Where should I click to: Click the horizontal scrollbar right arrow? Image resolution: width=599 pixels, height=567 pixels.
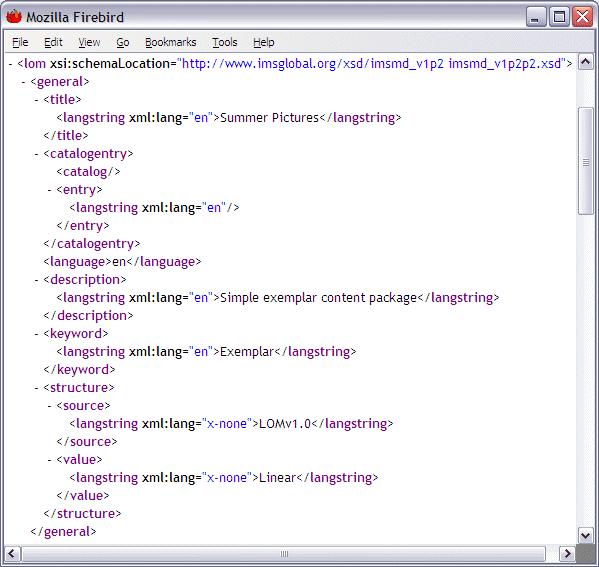[567, 553]
